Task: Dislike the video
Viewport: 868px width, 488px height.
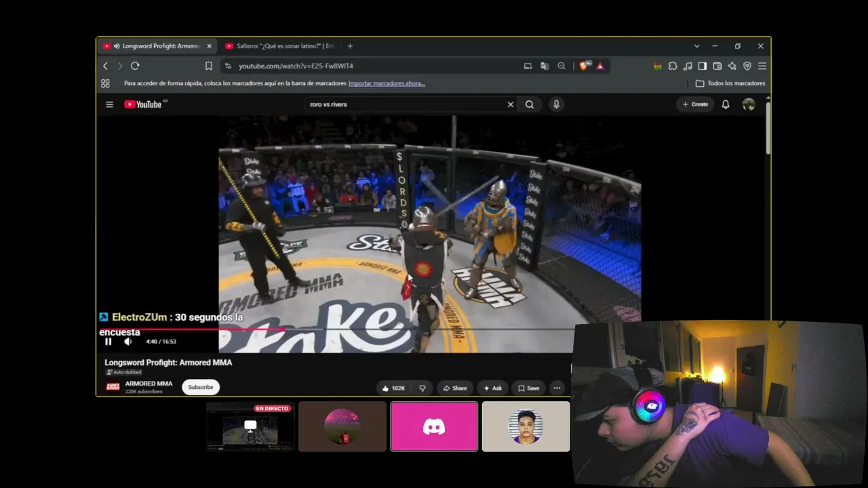Action: tap(422, 388)
